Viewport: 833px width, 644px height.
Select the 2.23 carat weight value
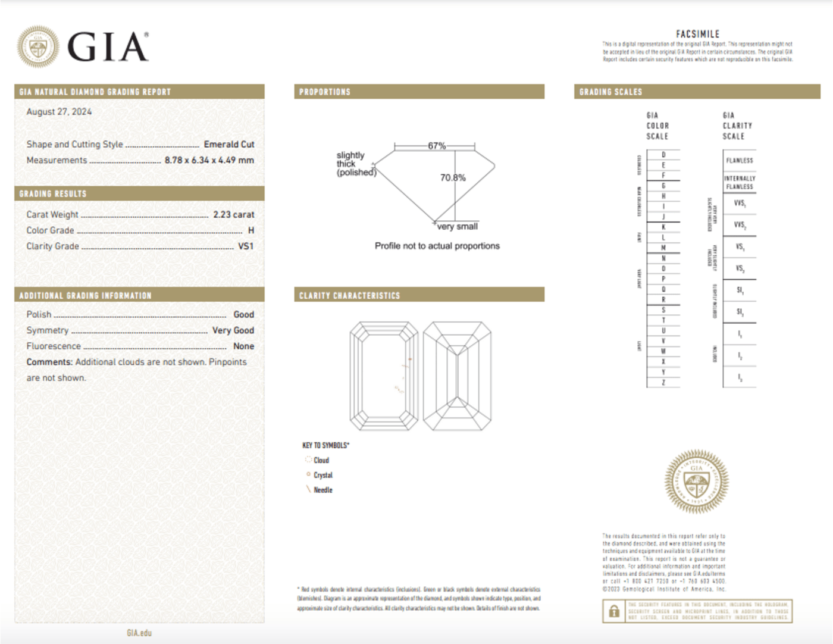pyautogui.click(x=234, y=214)
